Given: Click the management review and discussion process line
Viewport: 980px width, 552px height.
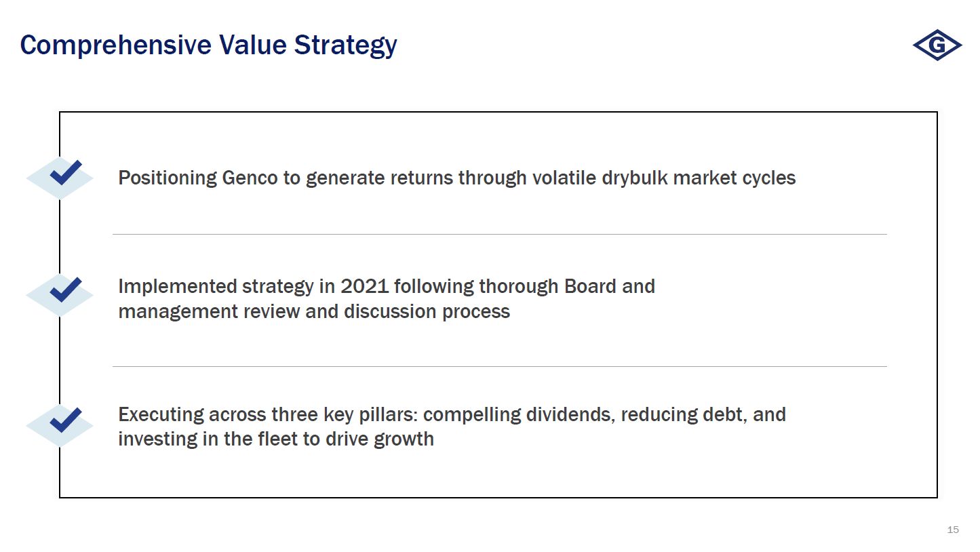Looking at the screenshot, I should point(313,311).
